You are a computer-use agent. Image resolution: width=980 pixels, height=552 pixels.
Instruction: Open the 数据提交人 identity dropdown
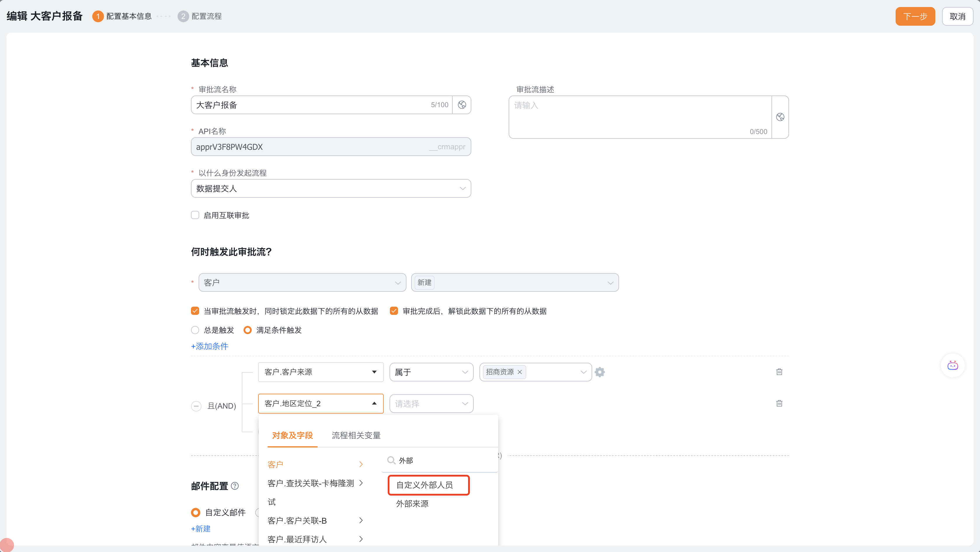331,189
